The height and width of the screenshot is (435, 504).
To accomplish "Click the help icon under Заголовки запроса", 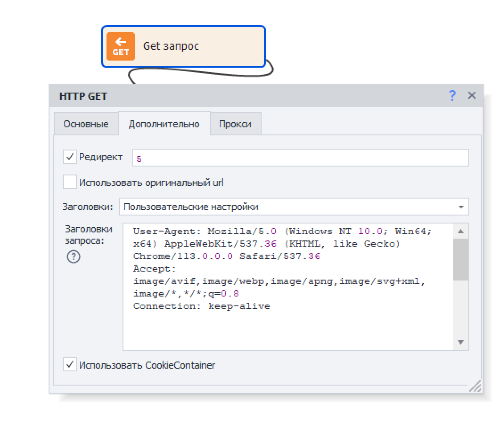I will (x=73, y=257).
